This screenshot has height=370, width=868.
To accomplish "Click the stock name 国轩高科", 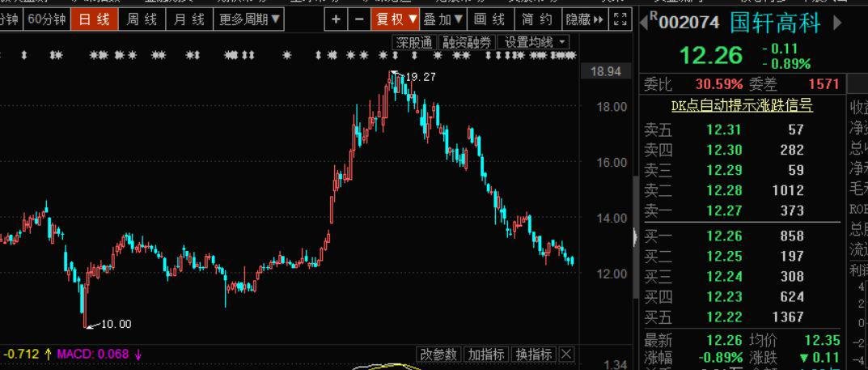I will tap(774, 22).
